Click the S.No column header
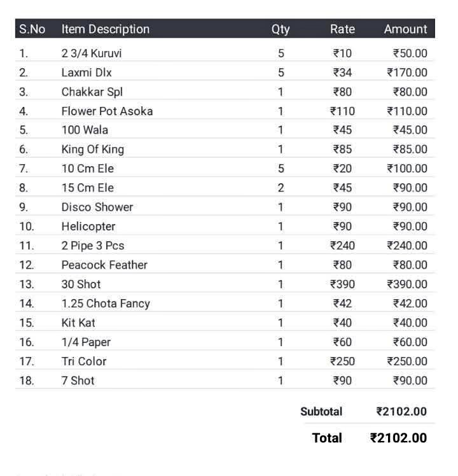458x476 pixels. [32, 29]
